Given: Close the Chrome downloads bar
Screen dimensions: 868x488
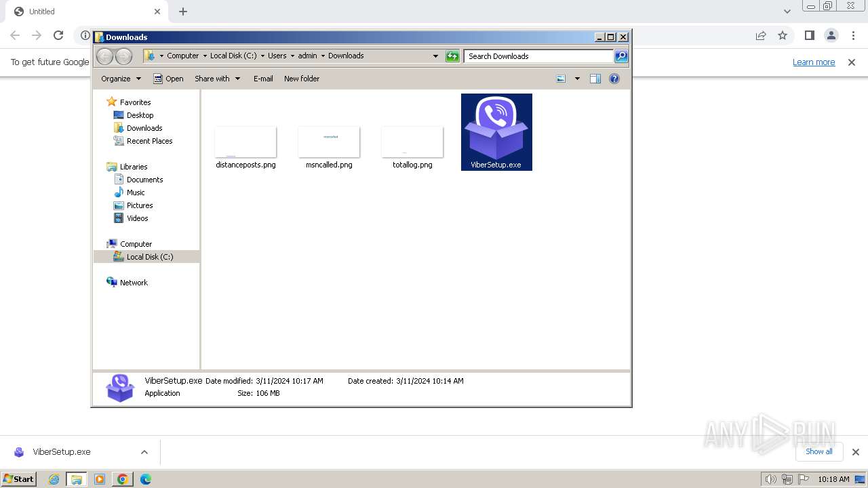Looking at the screenshot, I should click(855, 452).
